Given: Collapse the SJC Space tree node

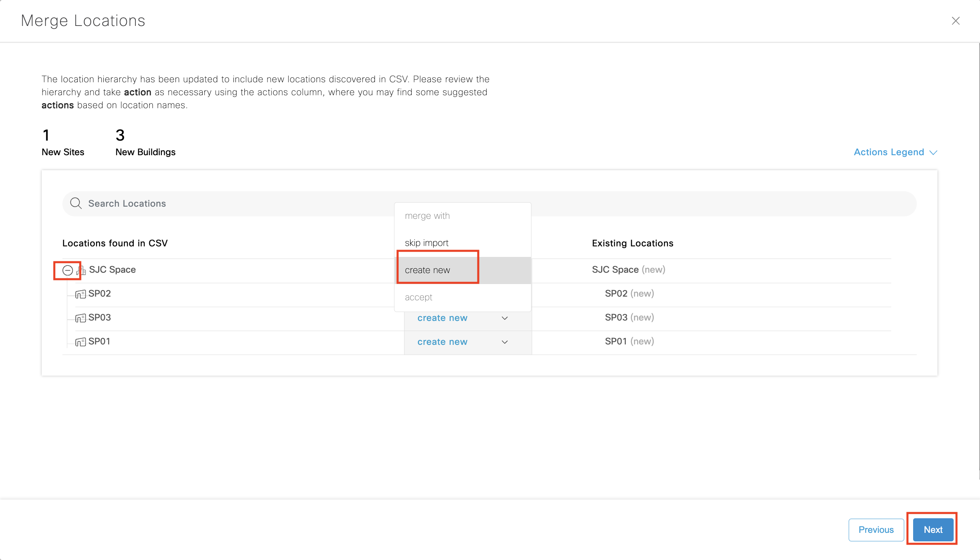Looking at the screenshot, I should point(68,270).
